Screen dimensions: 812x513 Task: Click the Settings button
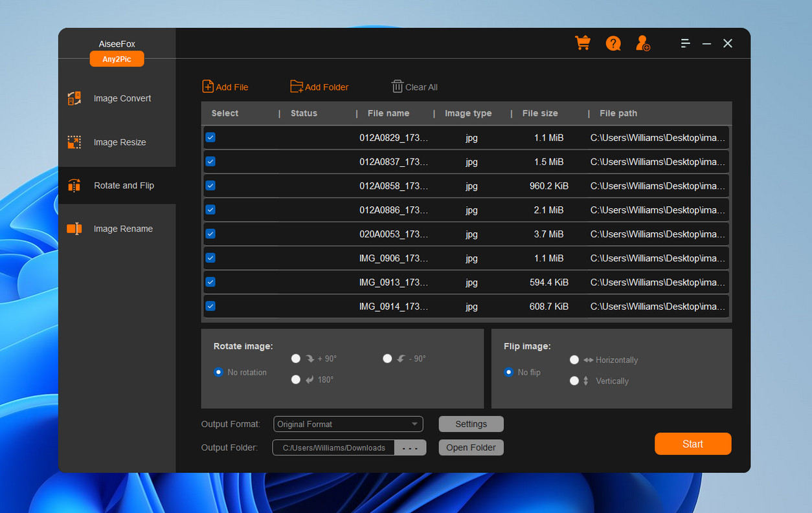click(471, 424)
